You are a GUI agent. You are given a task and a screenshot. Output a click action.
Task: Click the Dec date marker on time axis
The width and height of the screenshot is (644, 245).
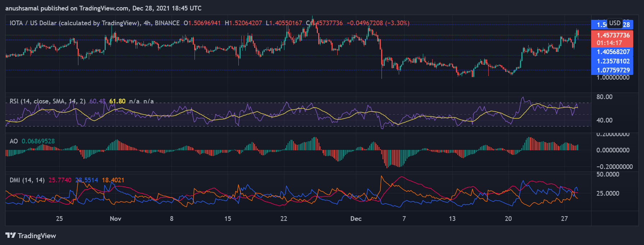[356, 219]
